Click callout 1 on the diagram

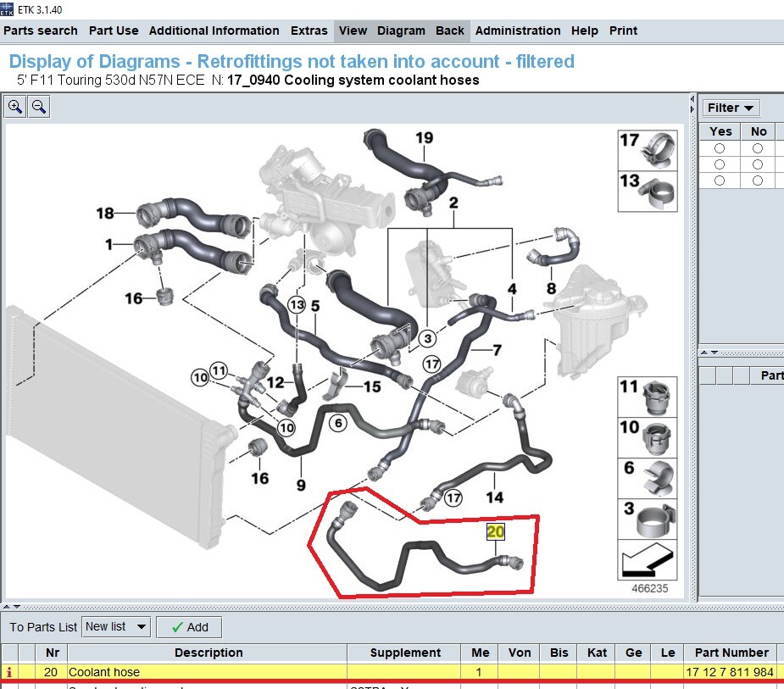(109, 245)
